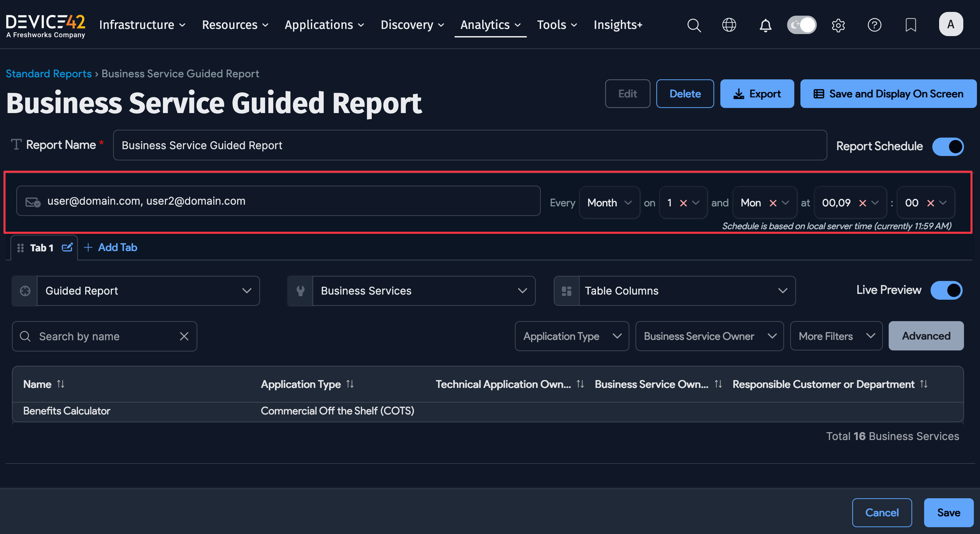Open the help question mark icon
Viewport: 980px width, 534px height.
pyautogui.click(x=874, y=25)
